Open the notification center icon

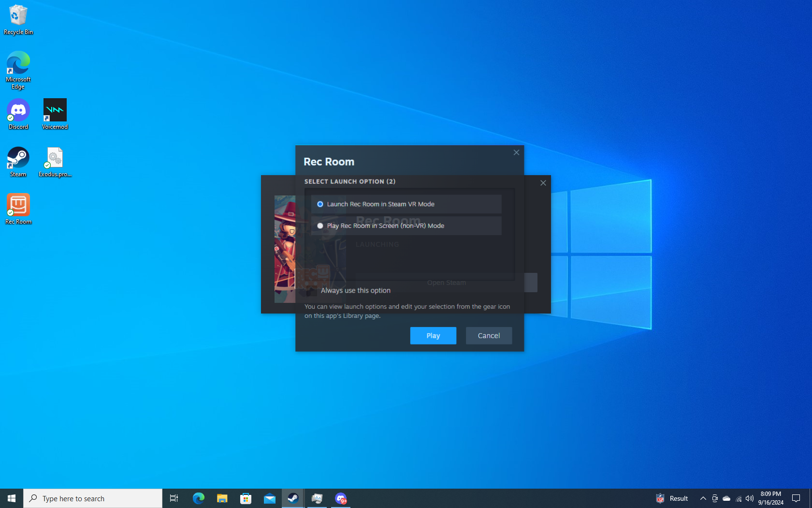pos(796,498)
